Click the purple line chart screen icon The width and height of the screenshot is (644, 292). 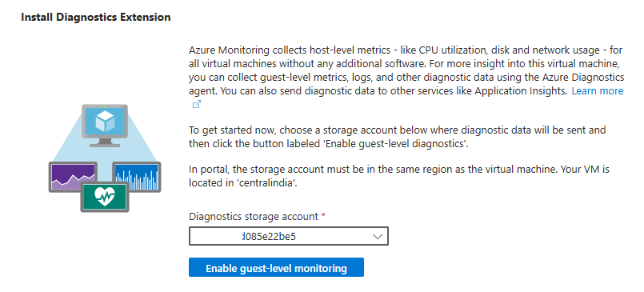(x=73, y=177)
